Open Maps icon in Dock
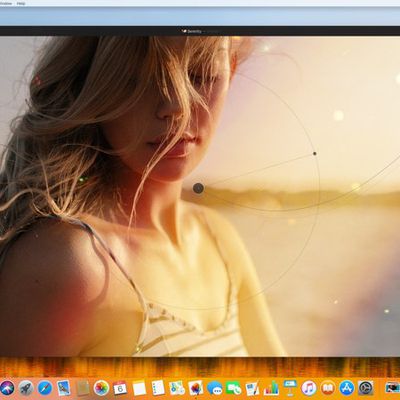400x400 pixels. click(x=177, y=388)
